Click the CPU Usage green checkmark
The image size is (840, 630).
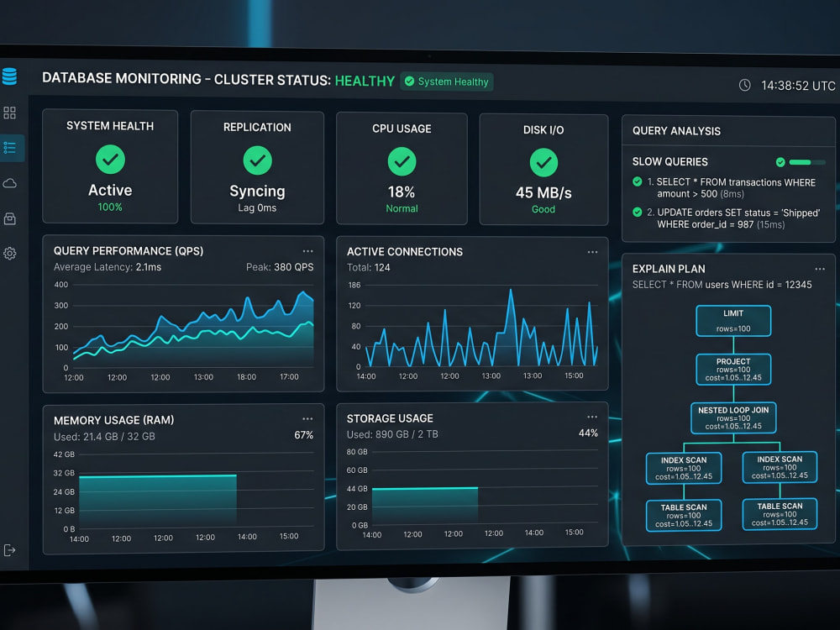[402, 161]
